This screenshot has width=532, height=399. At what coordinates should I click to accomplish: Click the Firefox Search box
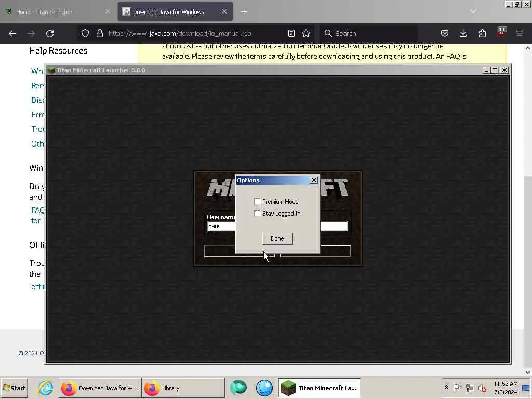coord(368,33)
